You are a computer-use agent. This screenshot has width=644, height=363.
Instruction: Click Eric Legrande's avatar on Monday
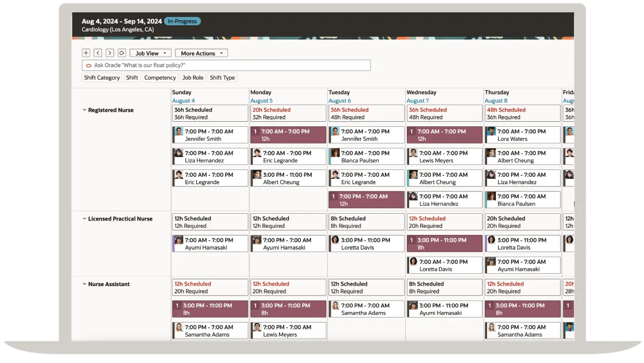(x=257, y=153)
